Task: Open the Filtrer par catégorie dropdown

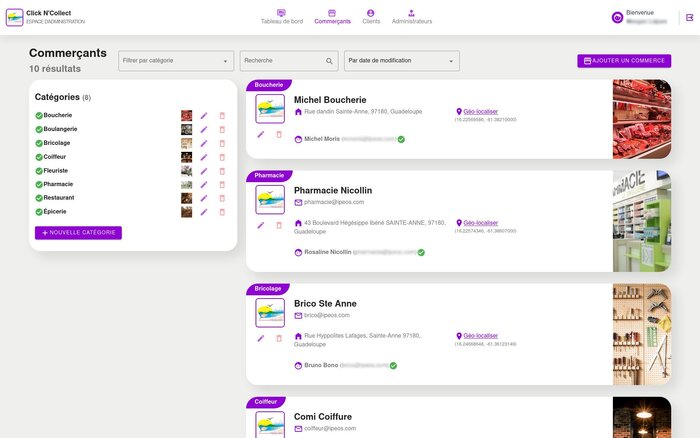Action: 176,61
